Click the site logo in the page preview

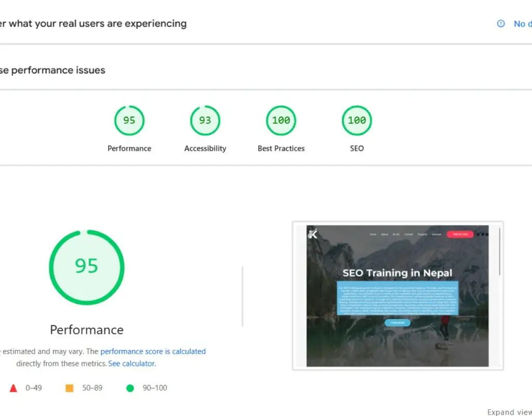point(313,234)
